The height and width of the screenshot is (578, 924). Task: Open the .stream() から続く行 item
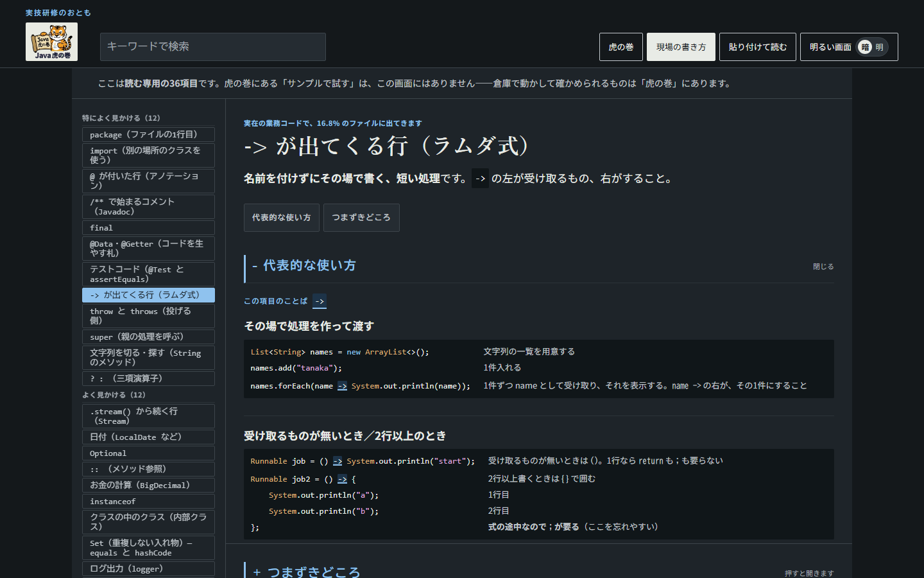[148, 416]
